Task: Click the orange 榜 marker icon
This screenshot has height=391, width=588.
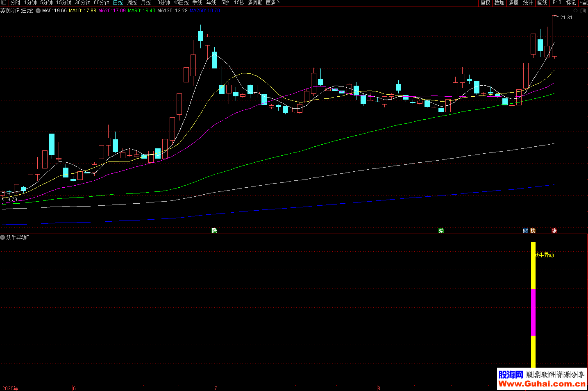Action: click(x=533, y=230)
